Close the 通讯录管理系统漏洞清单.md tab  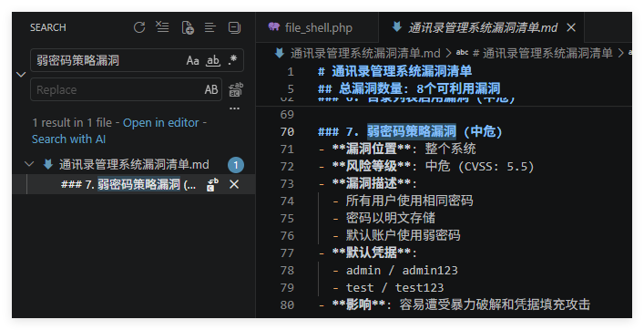[571, 27]
